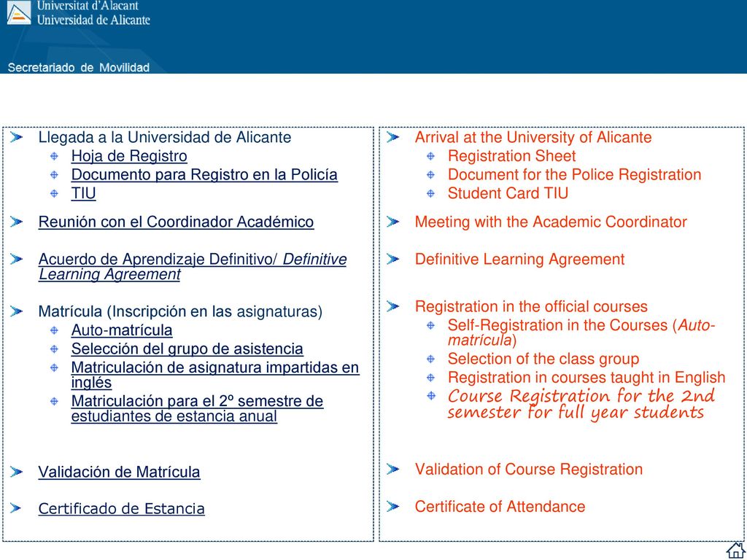Follow the Validación de Matrícula link

(119, 472)
